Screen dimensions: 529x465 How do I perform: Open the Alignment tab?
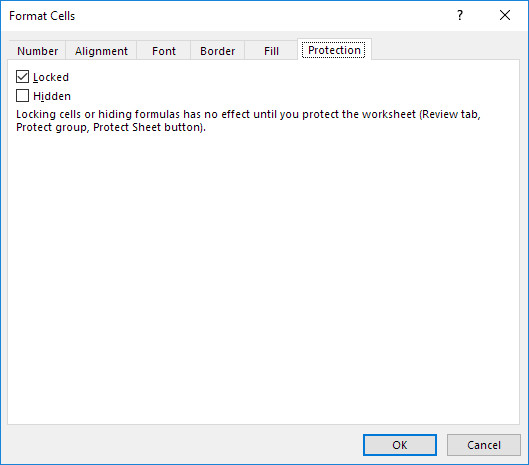(101, 51)
